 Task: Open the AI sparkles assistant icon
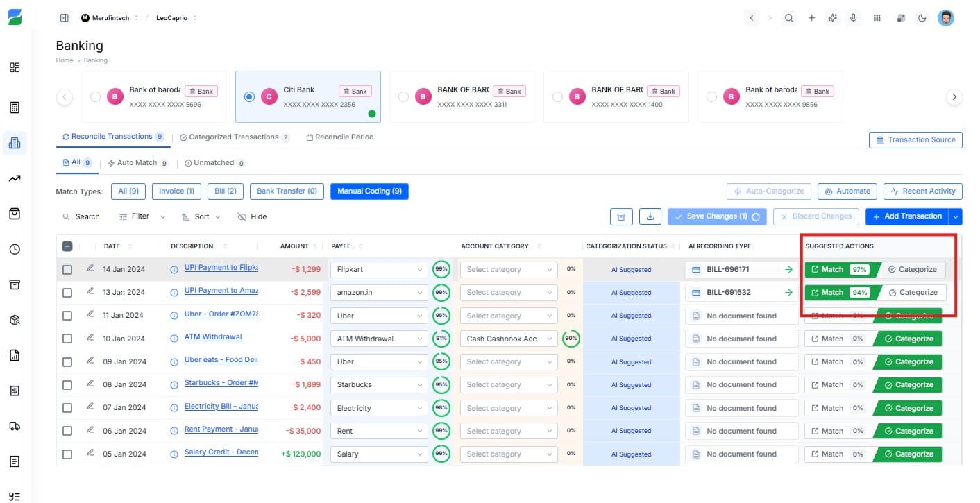tap(832, 18)
